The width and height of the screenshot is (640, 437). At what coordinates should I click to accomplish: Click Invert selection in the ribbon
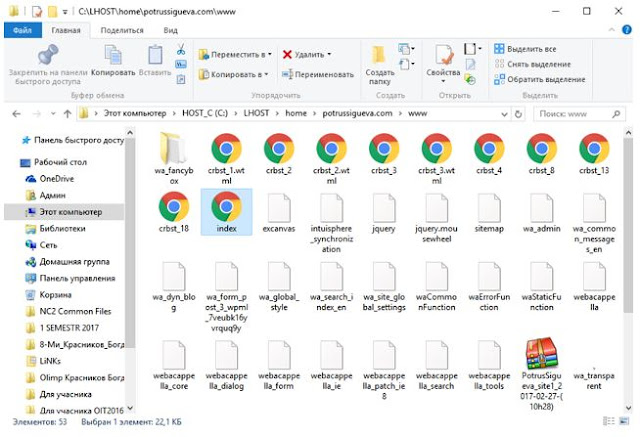point(540,79)
